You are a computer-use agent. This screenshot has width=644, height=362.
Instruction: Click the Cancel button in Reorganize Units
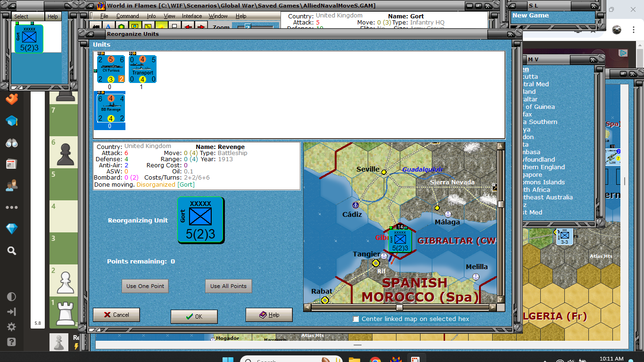(x=116, y=315)
